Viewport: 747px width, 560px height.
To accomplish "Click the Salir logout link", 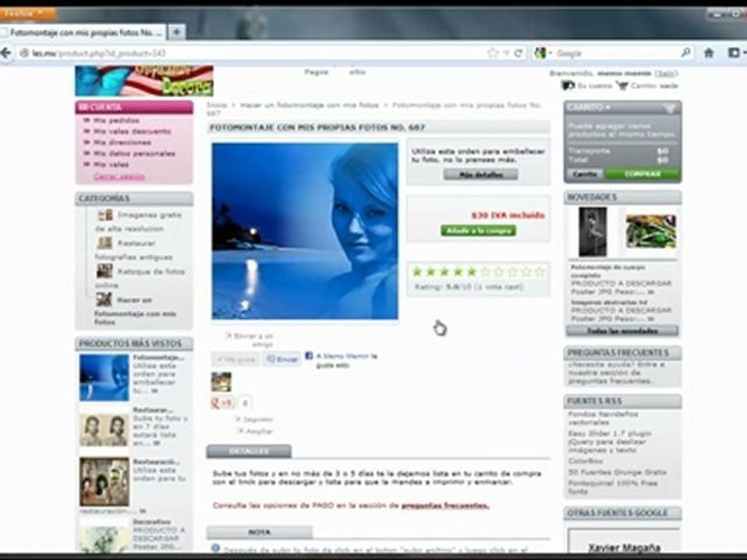I will click(666, 73).
